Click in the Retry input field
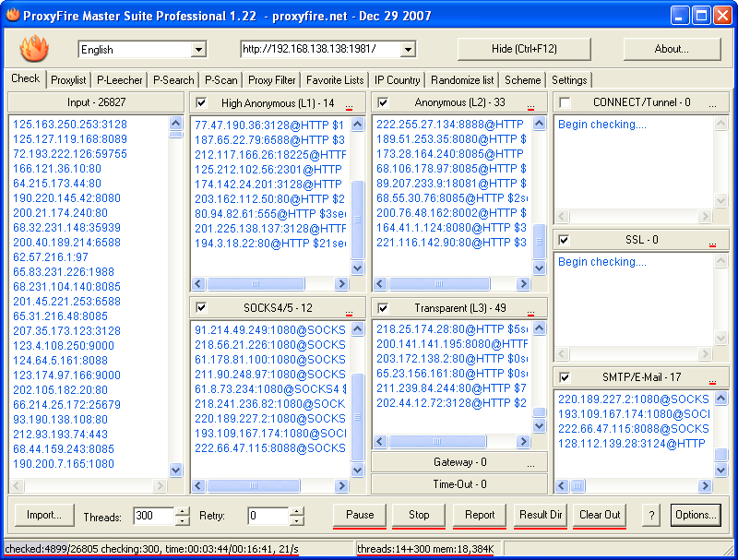The height and width of the screenshot is (560, 738). (x=268, y=516)
